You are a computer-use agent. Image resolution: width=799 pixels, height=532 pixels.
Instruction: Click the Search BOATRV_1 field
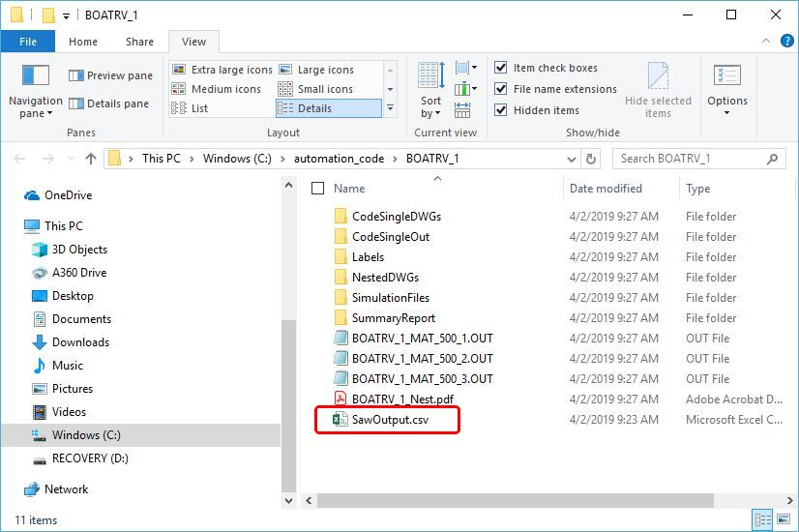[689, 159]
